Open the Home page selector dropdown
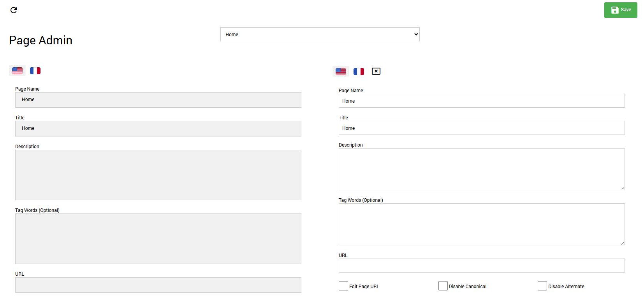Screen dimensions: 644x299 coord(320,34)
